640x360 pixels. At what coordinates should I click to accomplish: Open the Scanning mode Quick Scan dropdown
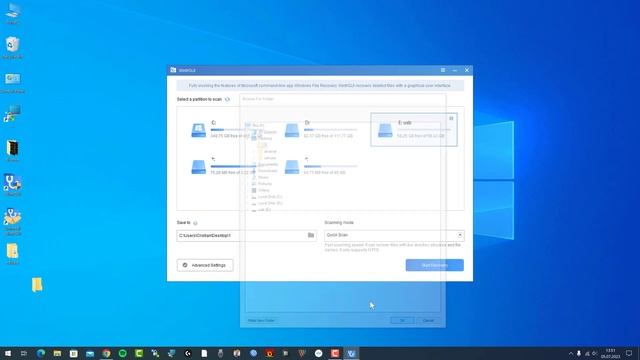(x=394, y=235)
